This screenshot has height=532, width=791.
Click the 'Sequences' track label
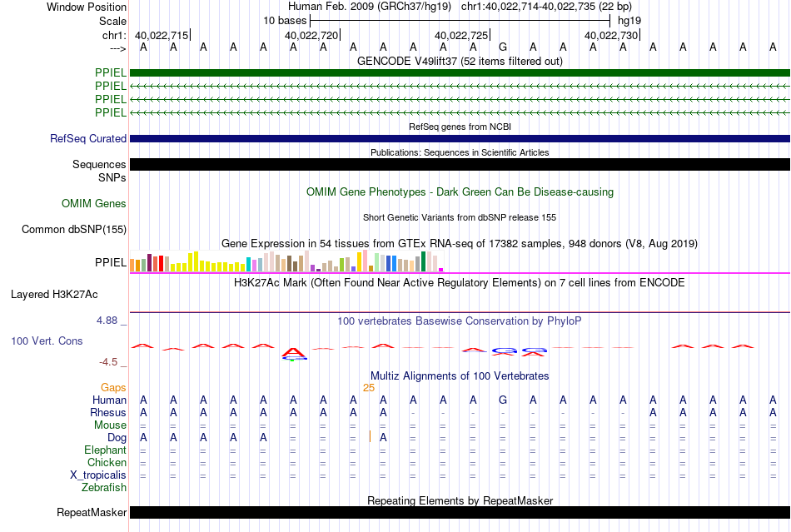click(x=99, y=164)
